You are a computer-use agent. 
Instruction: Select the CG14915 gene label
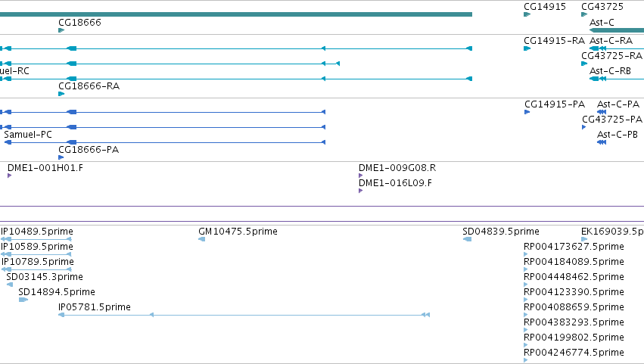545,7
